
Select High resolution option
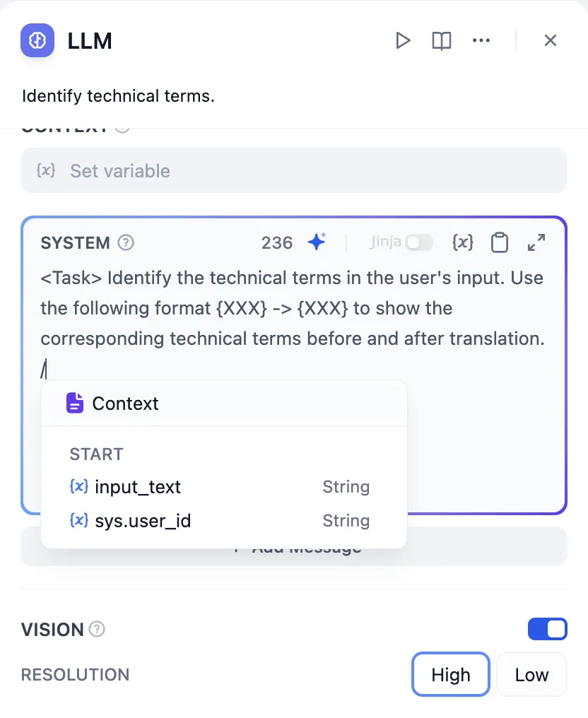[x=450, y=674]
